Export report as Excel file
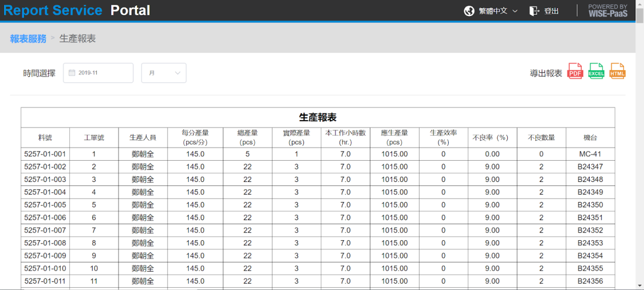Viewport: 644px width, 290px height. (x=596, y=71)
